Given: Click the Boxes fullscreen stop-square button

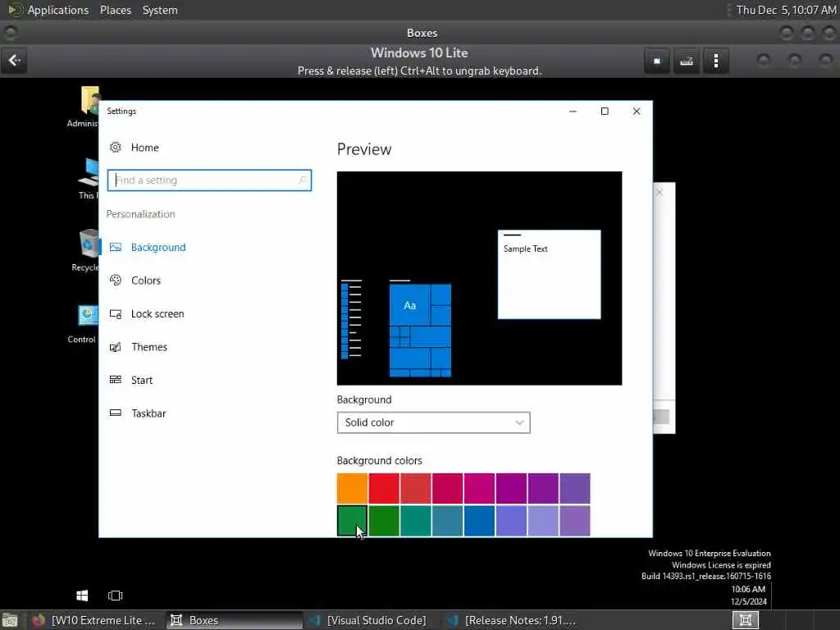Looking at the screenshot, I should point(657,61).
